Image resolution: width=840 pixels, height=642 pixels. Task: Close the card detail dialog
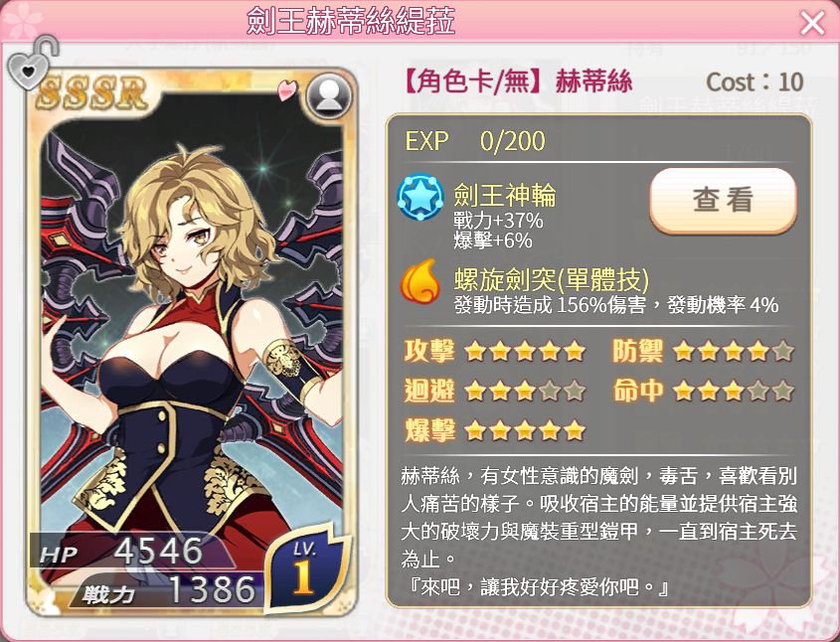(812, 23)
